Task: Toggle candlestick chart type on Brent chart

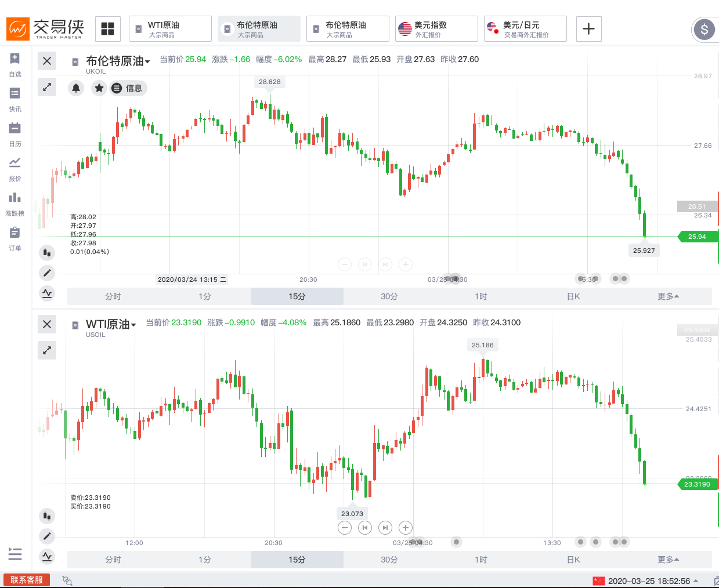Action: click(47, 252)
